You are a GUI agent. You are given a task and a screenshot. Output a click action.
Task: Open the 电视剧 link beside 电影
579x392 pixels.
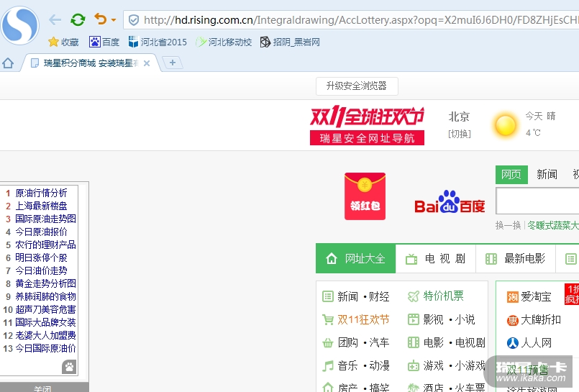click(x=470, y=342)
